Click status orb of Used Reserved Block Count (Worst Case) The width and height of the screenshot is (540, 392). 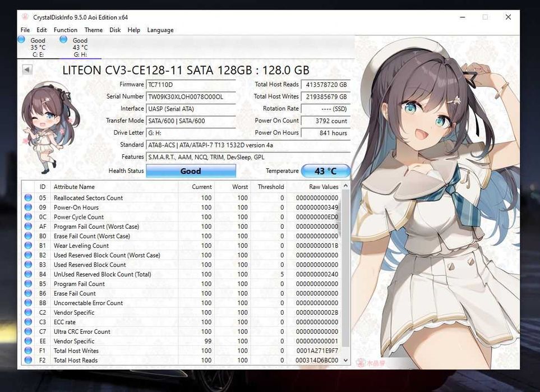coord(28,255)
